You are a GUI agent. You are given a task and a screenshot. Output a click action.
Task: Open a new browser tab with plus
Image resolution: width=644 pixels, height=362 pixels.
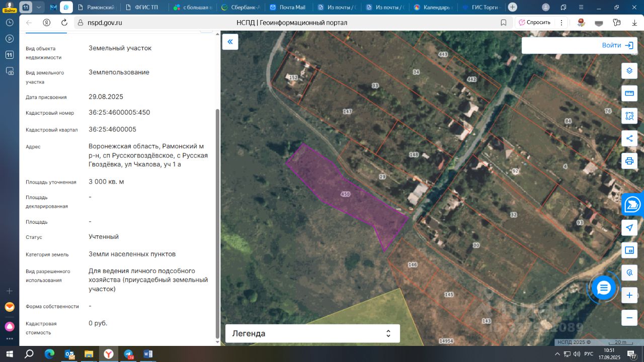512,7
